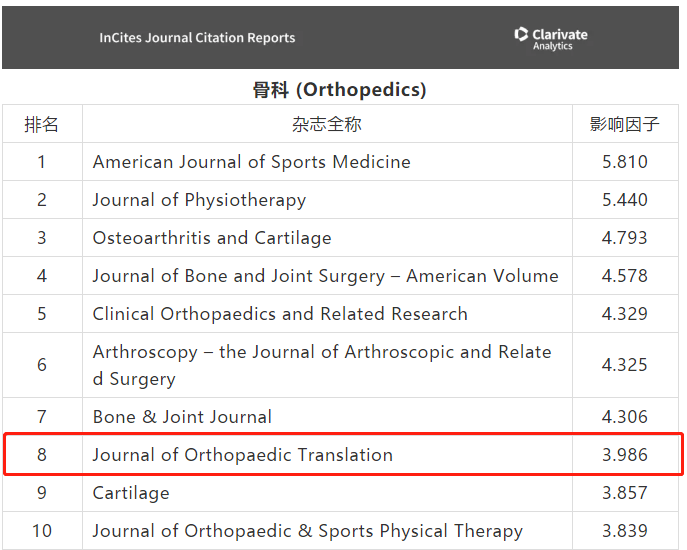The height and width of the screenshot is (550, 687).
Task: Click the highlighted 3.986 impact factor
Action: [624, 455]
